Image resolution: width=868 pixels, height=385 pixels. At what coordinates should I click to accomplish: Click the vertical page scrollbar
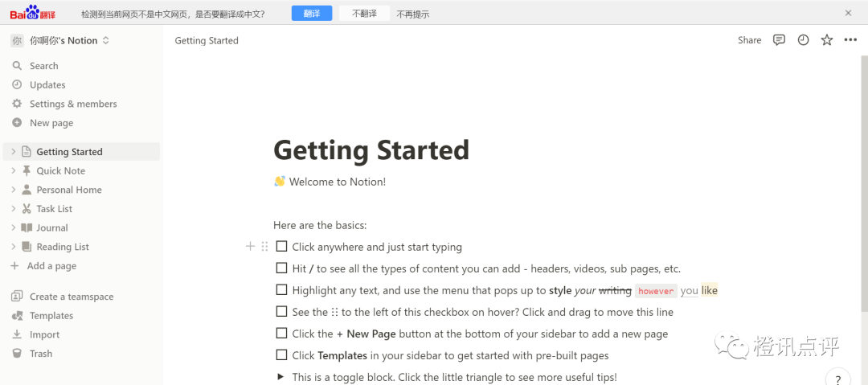pos(865,182)
